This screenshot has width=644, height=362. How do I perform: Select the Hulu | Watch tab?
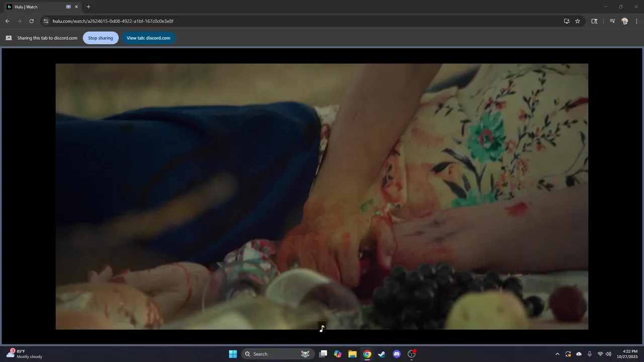click(42, 7)
